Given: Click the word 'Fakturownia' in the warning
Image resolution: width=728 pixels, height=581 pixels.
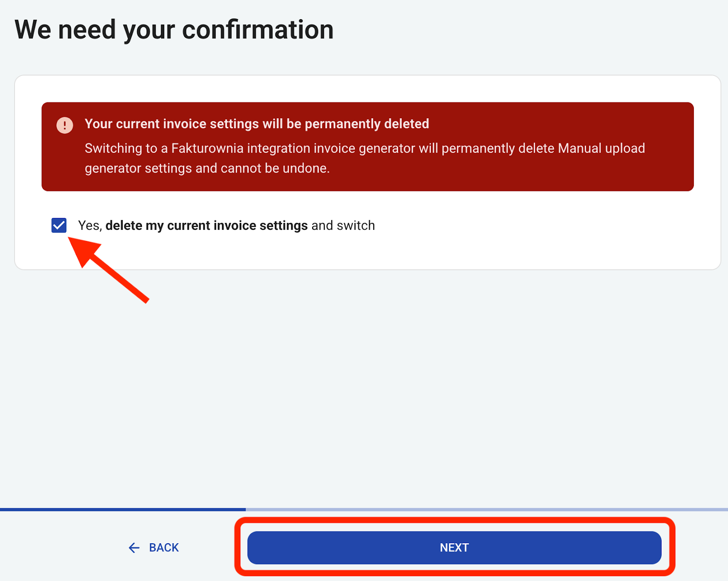Looking at the screenshot, I should [x=207, y=148].
